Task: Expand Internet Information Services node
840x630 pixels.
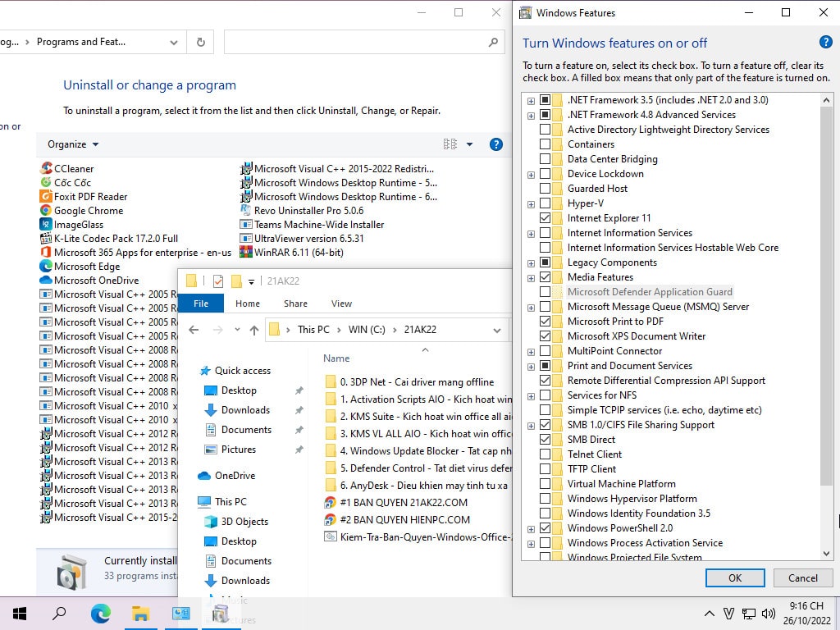Action: pos(531,234)
